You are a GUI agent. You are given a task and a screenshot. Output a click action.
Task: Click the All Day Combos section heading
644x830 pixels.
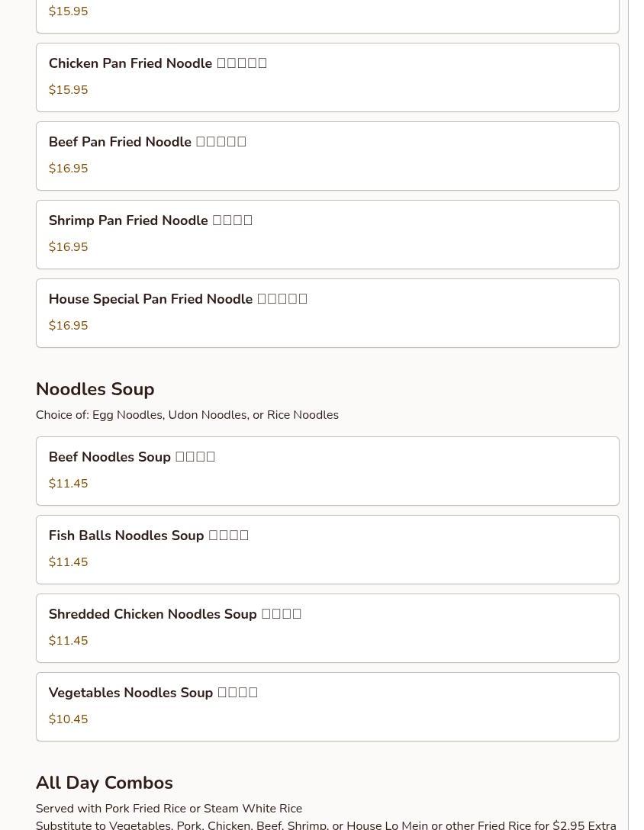pos(104,783)
